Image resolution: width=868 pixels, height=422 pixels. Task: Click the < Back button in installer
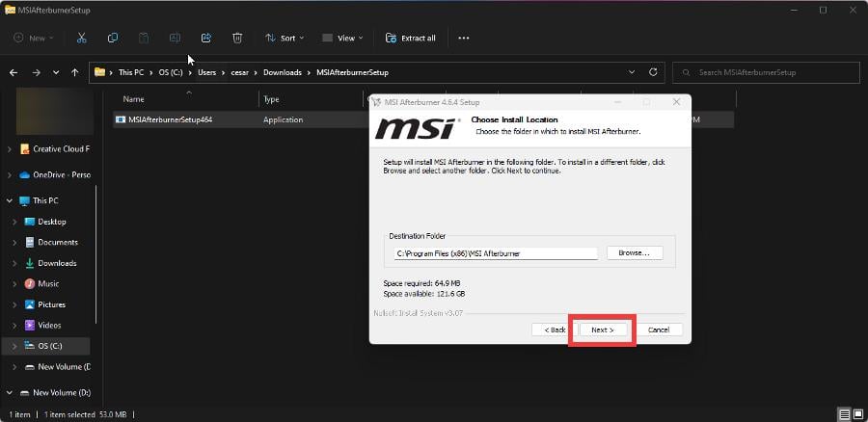[x=555, y=330]
